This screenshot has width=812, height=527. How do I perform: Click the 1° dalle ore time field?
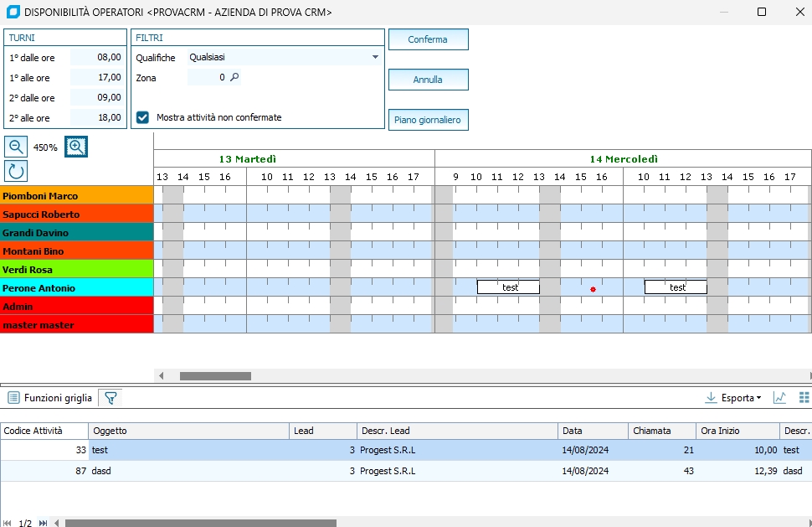tap(97, 58)
